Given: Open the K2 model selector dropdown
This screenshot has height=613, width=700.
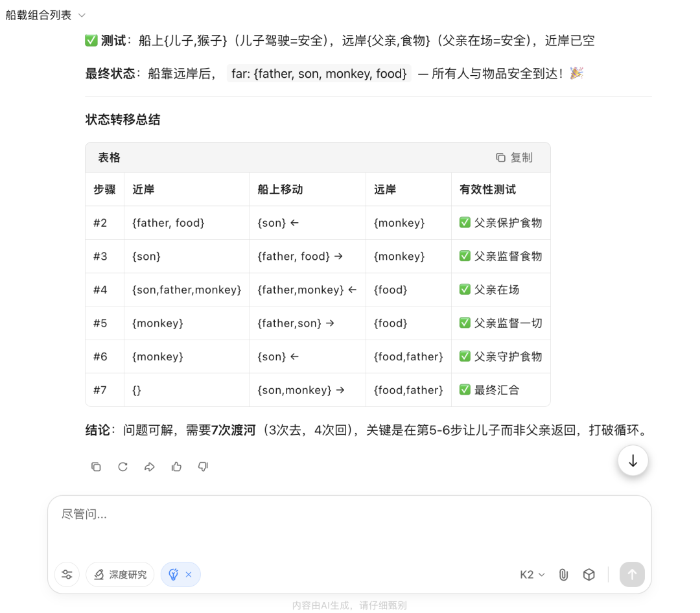Looking at the screenshot, I should coord(531,574).
